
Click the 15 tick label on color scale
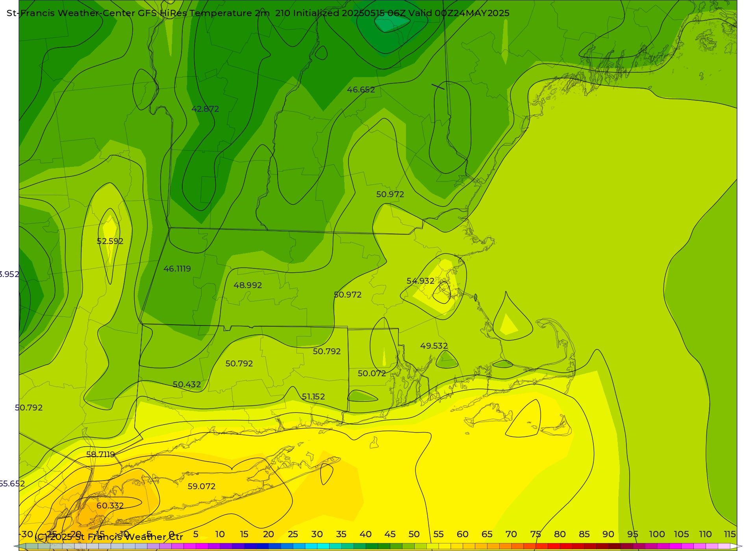pos(244,534)
